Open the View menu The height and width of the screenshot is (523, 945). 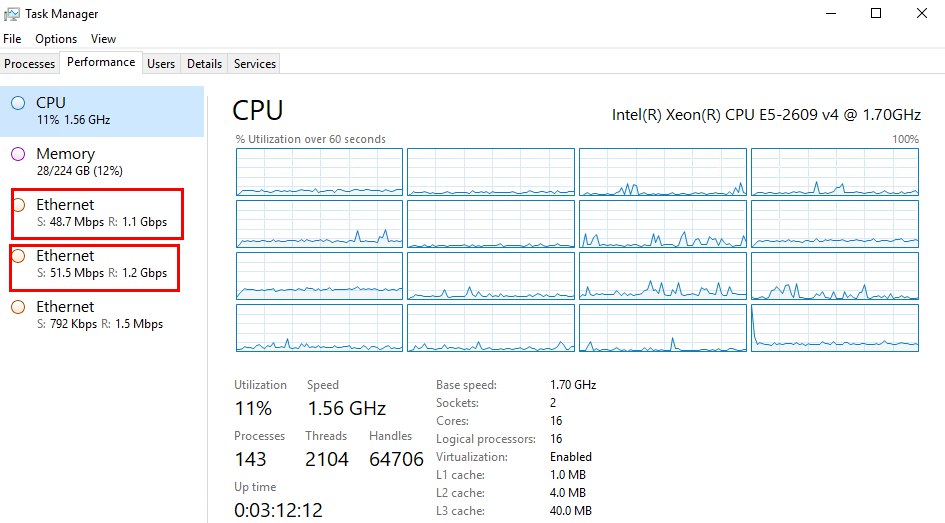point(103,39)
